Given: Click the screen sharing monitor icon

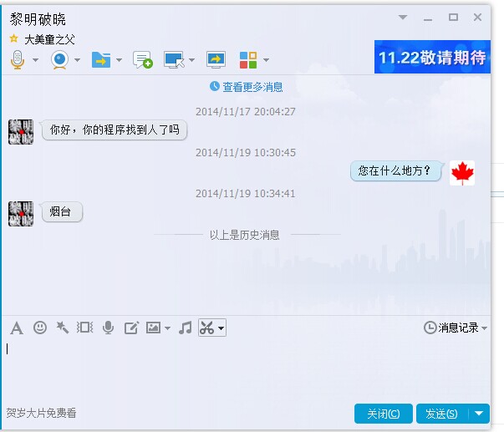Looking at the screenshot, I should point(216,59).
